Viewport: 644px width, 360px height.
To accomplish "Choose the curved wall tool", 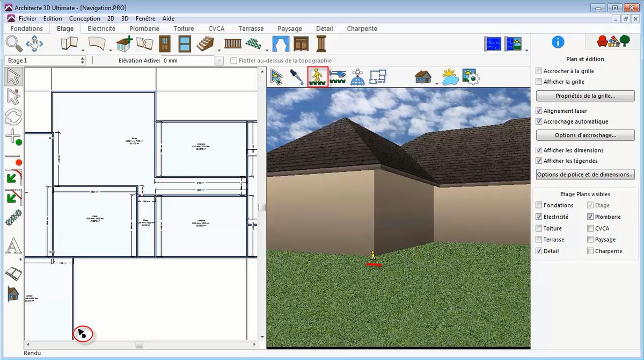I will pos(97,44).
